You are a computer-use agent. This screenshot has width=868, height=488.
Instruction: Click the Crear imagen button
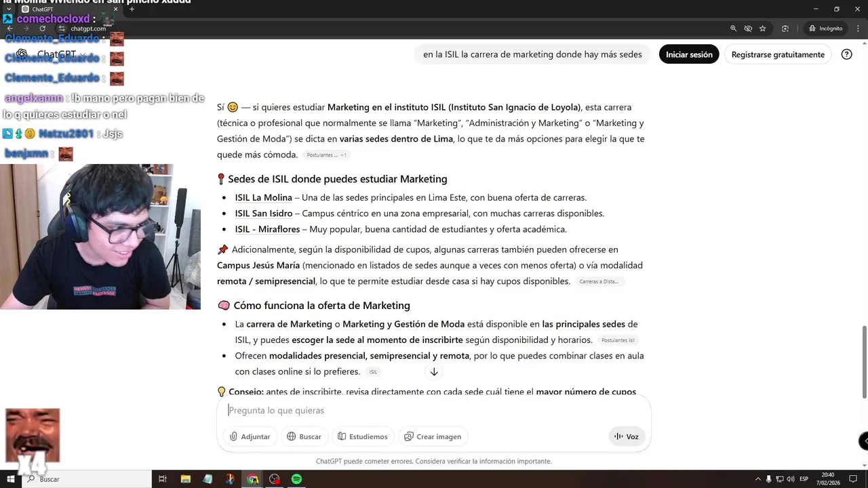click(x=433, y=436)
